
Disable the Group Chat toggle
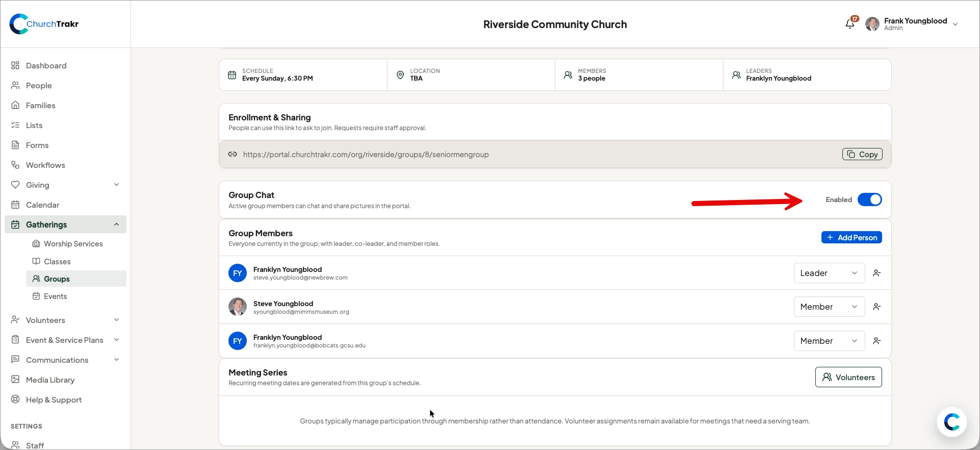[870, 199]
